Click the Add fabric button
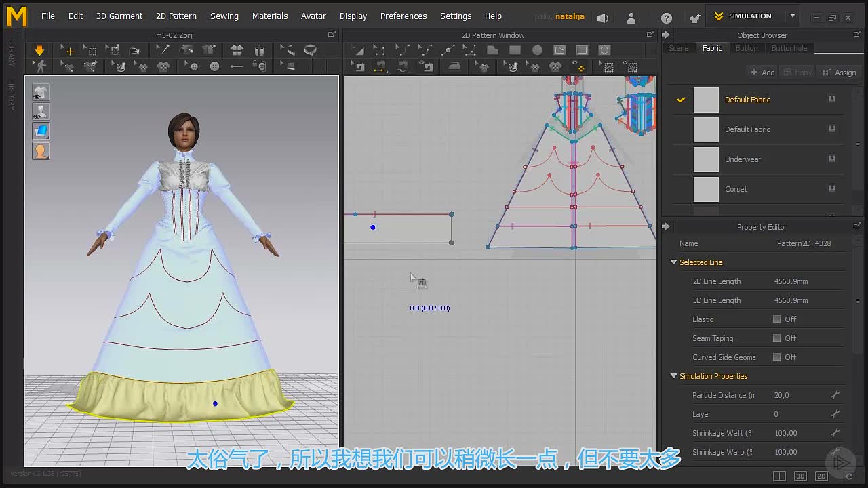 tap(762, 73)
